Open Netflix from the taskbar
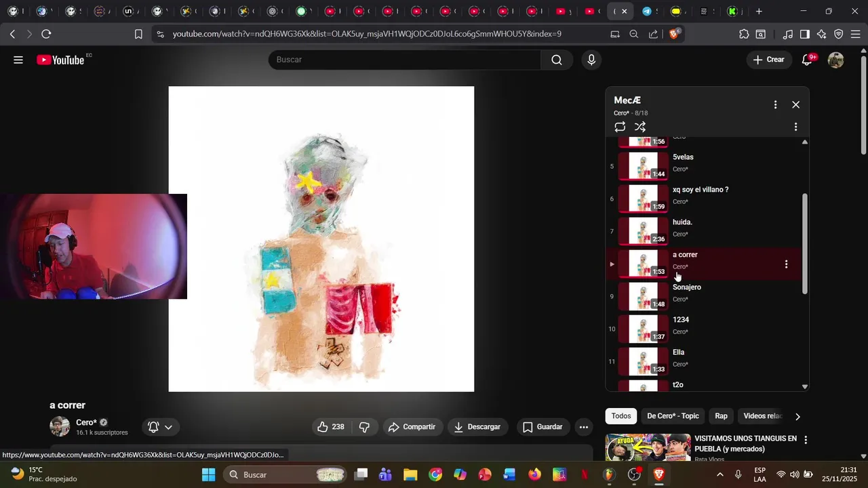This screenshot has height=488, width=868. pyautogui.click(x=584, y=474)
